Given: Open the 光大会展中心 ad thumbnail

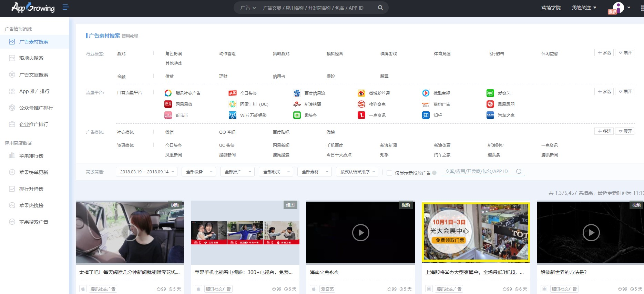Looking at the screenshot, I should pos(476,232).
